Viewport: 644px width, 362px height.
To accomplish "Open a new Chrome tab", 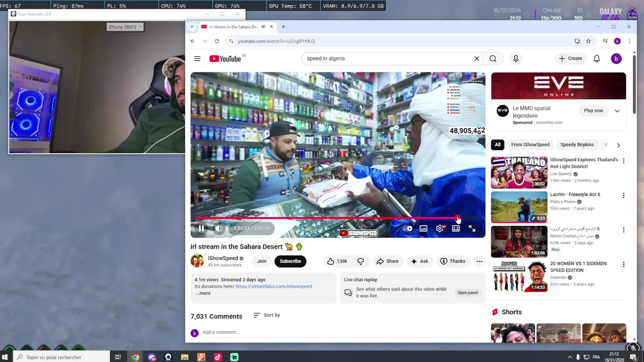I will click(x=283, y=27).
